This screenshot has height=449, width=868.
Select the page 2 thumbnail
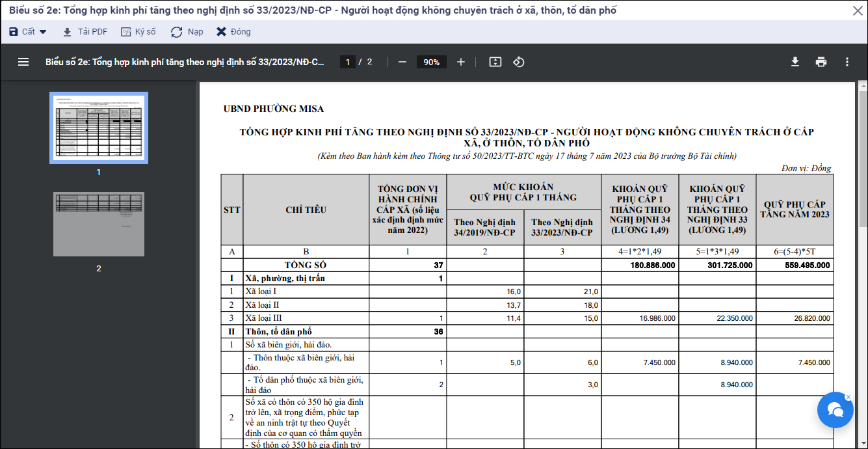coord(99,224)
